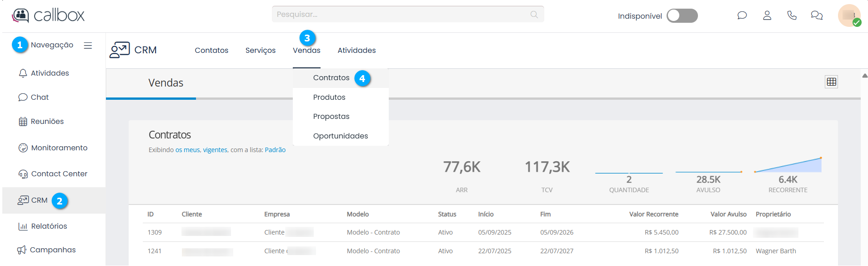
Task: Open the user profile icon in header
Action: click(767, 15)
